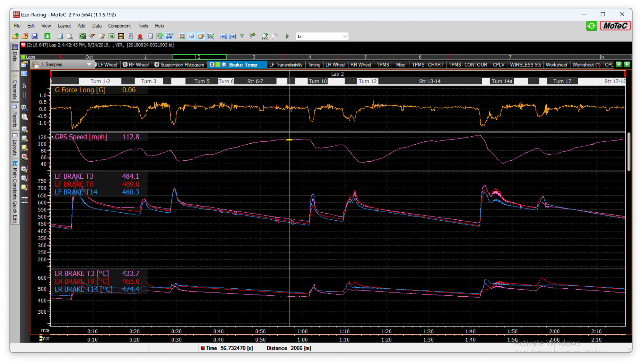The image size is (642, 364).
Task: Open the Channels side panel
Action: tap(15, 87)
